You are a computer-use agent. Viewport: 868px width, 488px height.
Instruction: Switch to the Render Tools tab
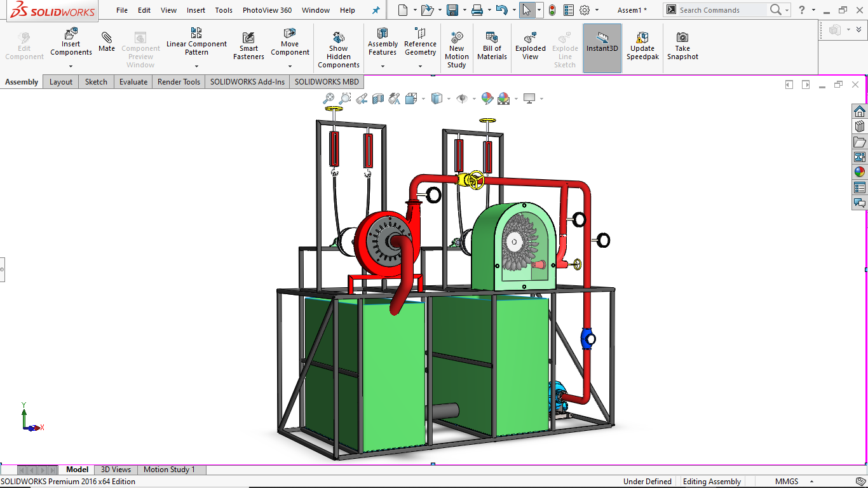click(x=179, y=81)
